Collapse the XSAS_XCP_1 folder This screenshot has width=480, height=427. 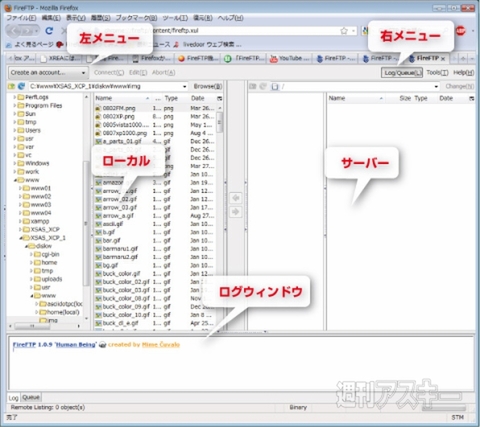20,238
